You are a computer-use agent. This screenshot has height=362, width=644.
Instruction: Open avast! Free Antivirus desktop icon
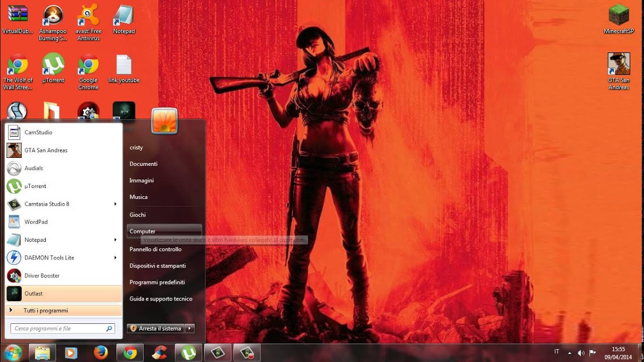coord(88,23)
